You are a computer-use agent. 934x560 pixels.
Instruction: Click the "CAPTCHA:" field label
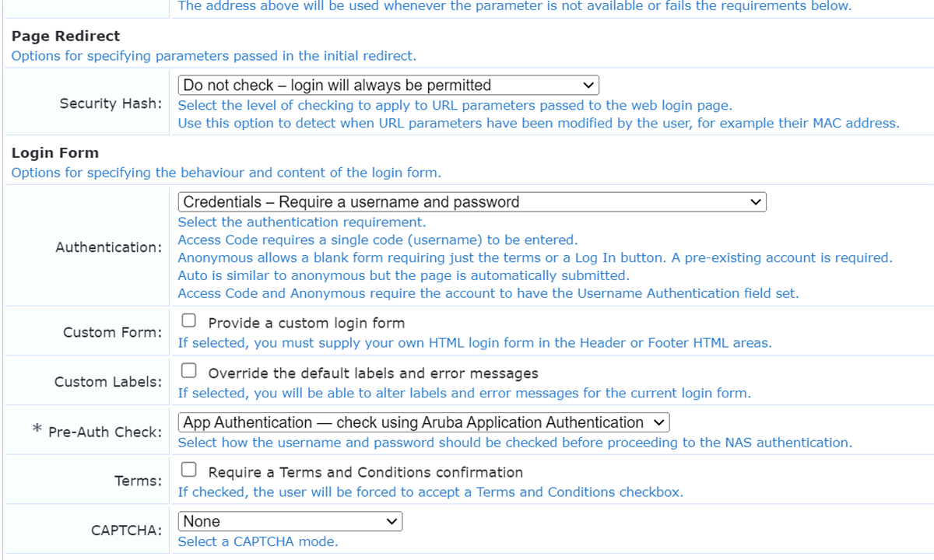point(127,530)
